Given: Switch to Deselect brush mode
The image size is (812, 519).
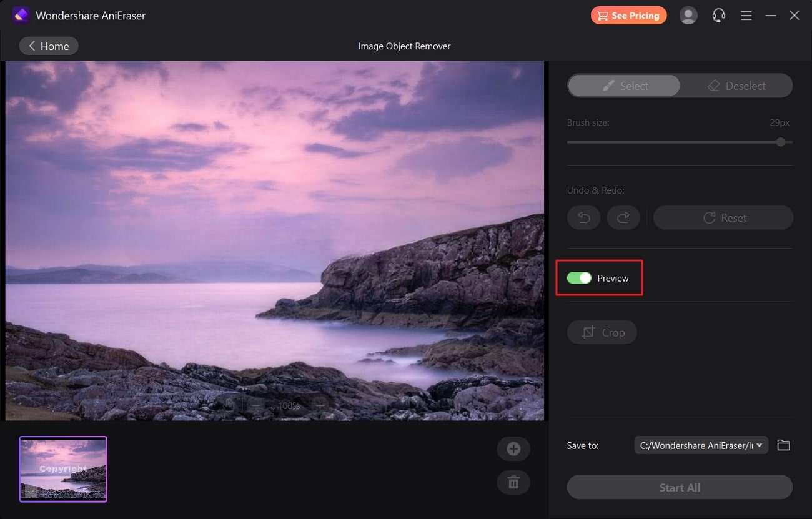Looking at the screenshot, I should 737,86.
